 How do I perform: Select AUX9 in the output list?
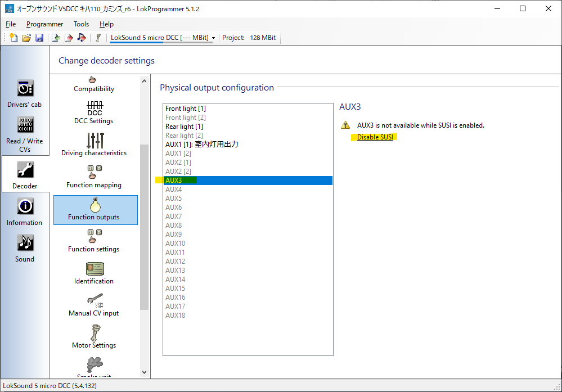pyautogui.click(x=248, y=235)
